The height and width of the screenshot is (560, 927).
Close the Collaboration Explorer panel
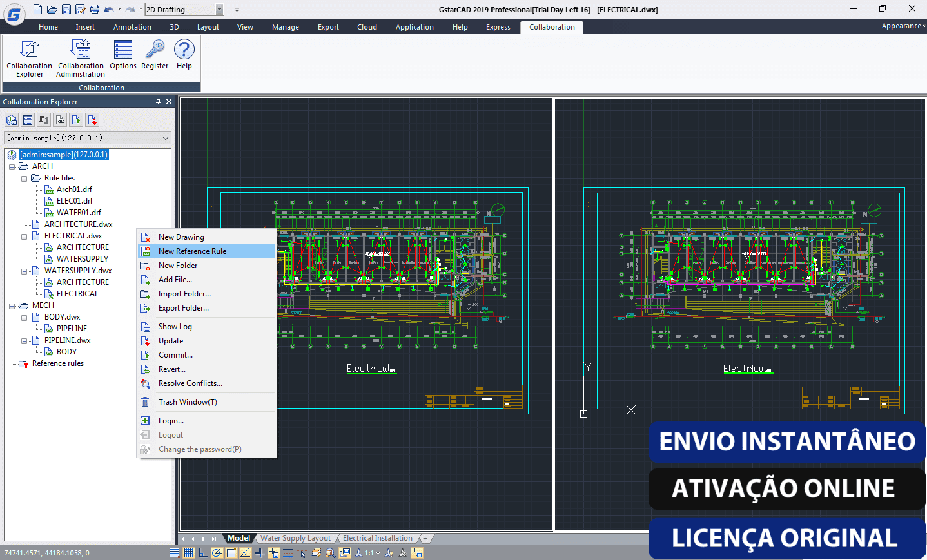point(169,102)
